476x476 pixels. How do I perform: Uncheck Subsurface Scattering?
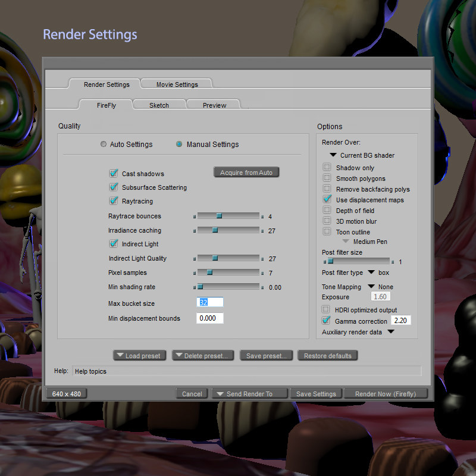(x=114, y=187)
